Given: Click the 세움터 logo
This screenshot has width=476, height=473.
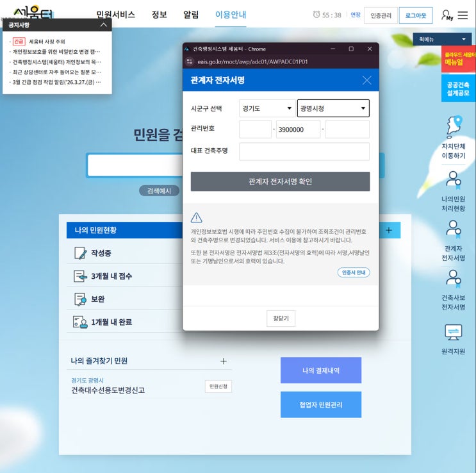Looking at the screenshot, I should coord(33,12).
